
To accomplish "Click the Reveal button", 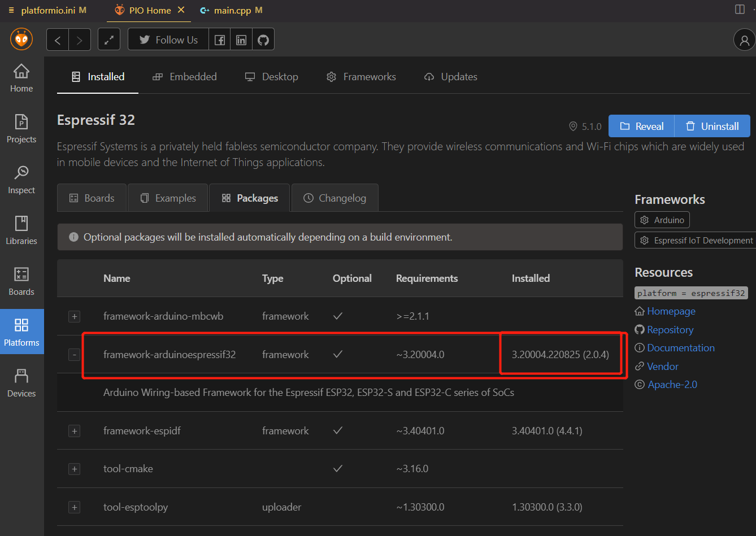I will [641, 127].
